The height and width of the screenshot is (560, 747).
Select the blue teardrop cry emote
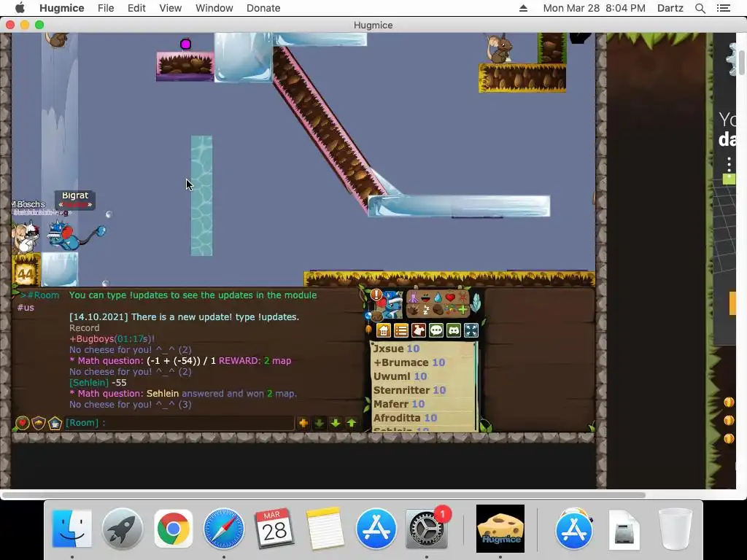pyautogui.click(x=438, y=297)
